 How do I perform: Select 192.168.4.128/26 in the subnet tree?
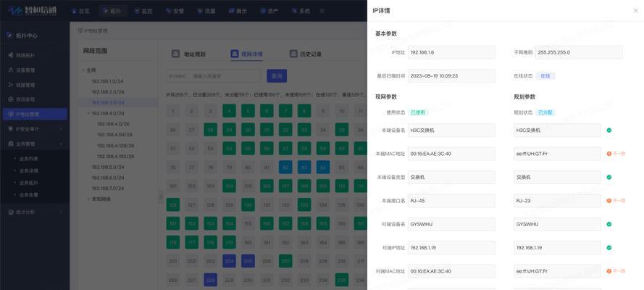pyautogui.click(x=116, y=146)
